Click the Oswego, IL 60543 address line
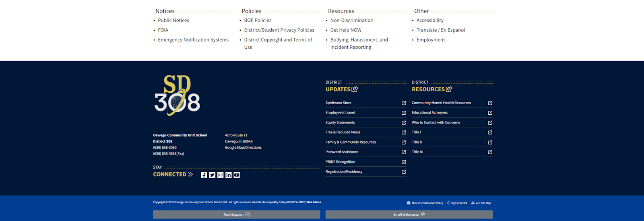 click(239, 142)
